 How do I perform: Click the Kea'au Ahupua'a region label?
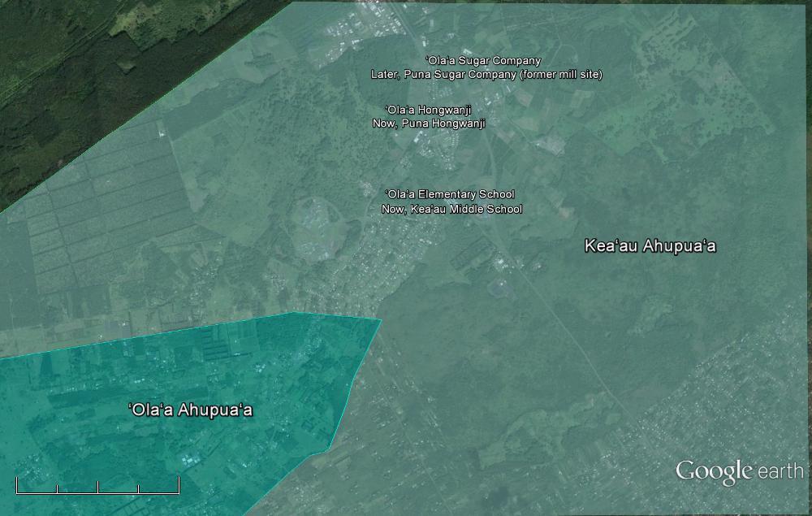[650, 246]
